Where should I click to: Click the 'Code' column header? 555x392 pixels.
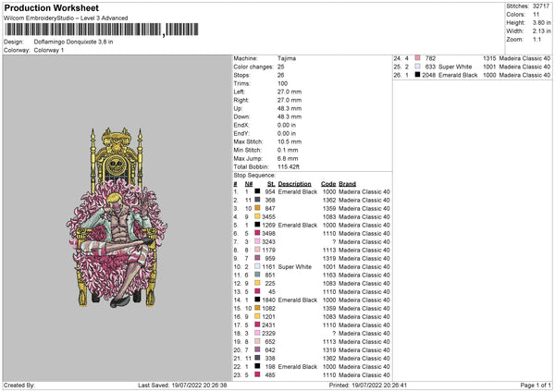tap(328, 184)
